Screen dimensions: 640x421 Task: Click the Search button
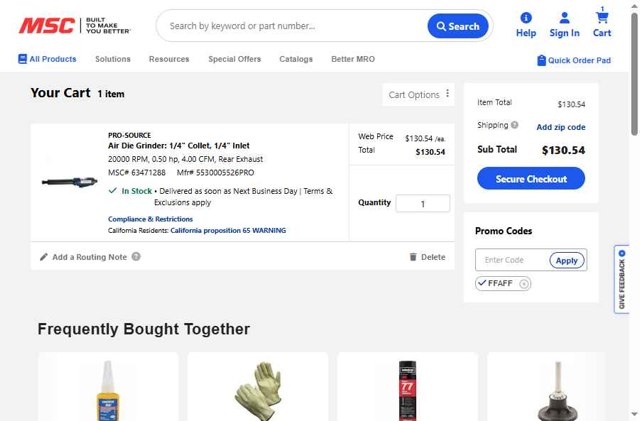click(458, 26)
